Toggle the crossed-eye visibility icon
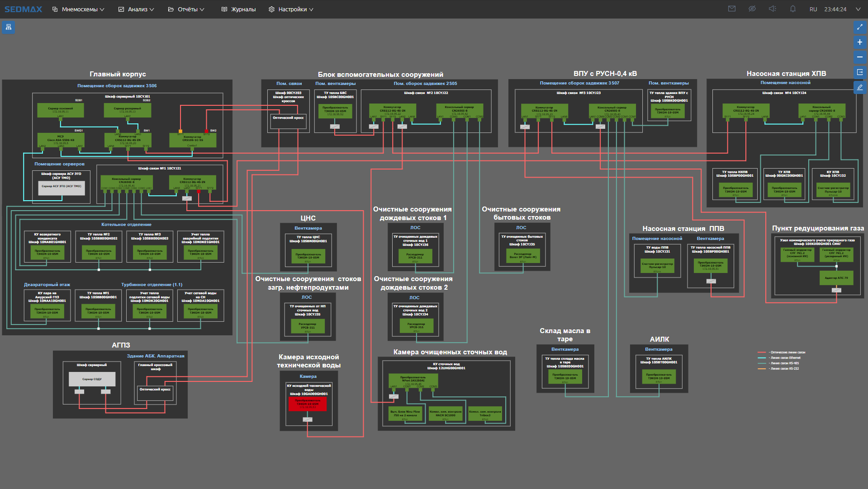 tap(752, 9)
